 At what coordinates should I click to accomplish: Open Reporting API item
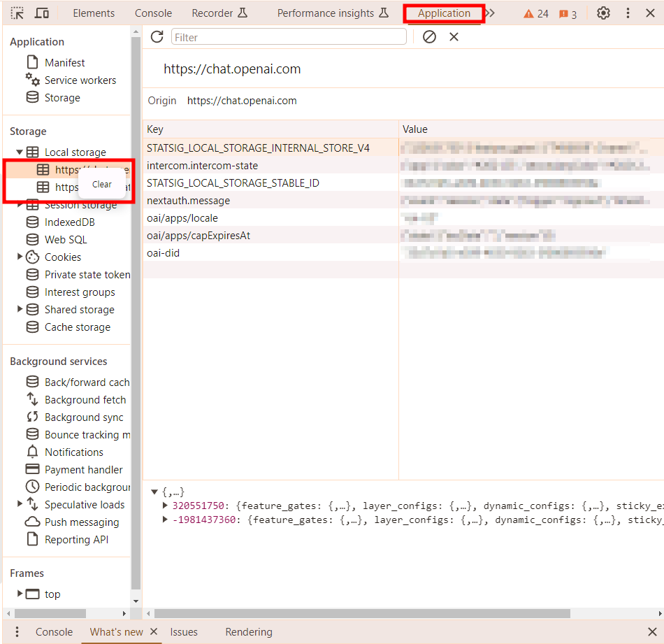pos(76,540)
